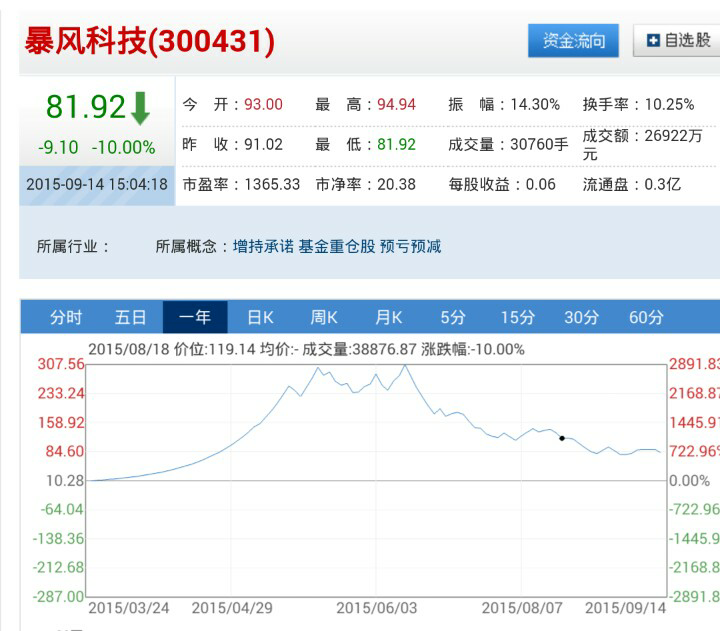The height and width of the screenshot is (631, 720).
Task: Click the green down arrow icon
Action: tap(141, 108)
